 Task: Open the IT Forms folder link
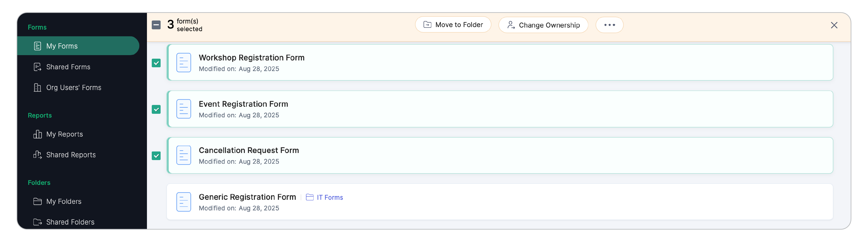click(x=324, y=197)
